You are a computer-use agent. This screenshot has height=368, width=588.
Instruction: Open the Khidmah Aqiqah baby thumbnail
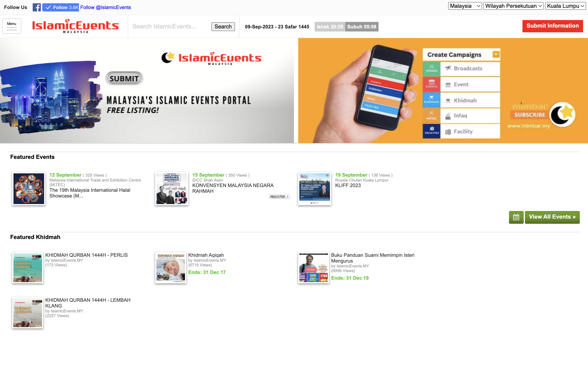170,268
